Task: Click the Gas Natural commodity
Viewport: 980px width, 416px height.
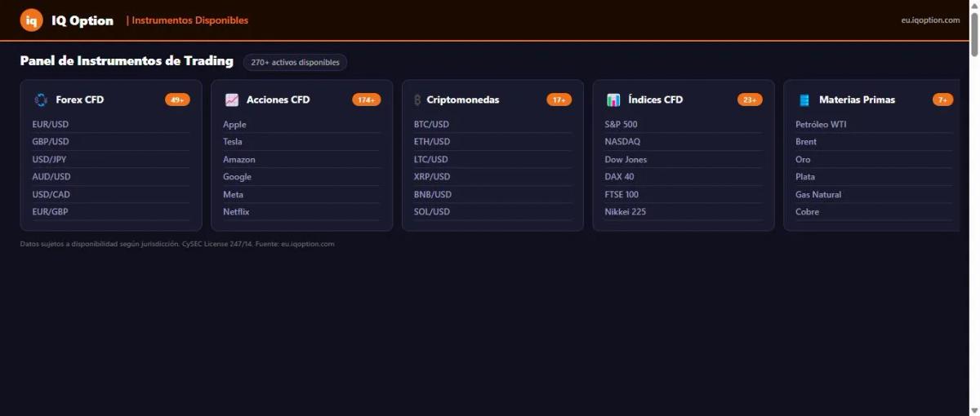Action: tap(875, 194)
